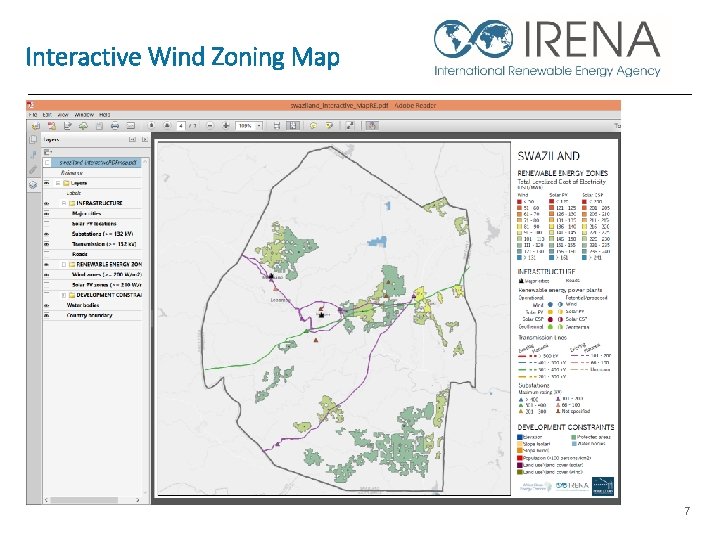This screenshot has width=720, height=540.
Task: Collapse the RENEWABLE ENERGY ZONES folder node
Action: click(64, 264)
